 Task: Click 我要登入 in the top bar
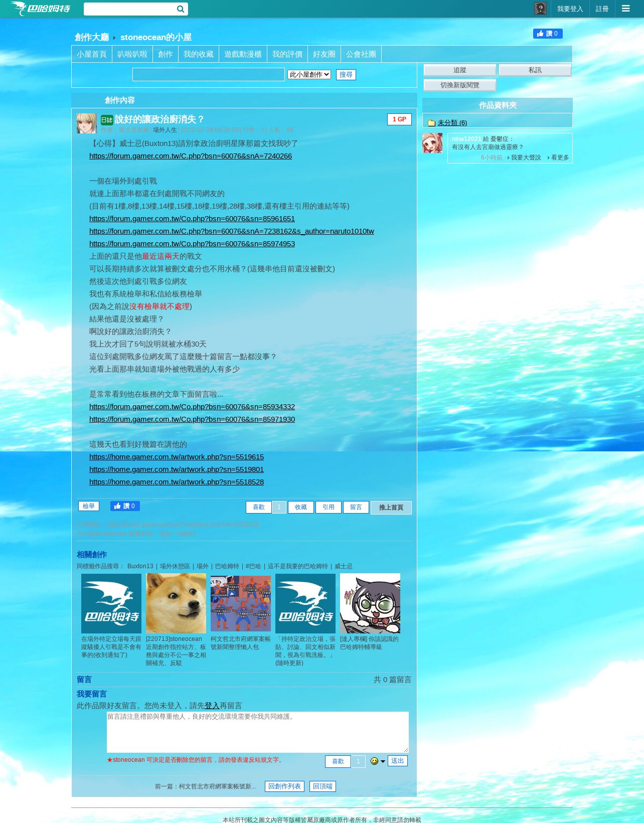click(570, 9)
